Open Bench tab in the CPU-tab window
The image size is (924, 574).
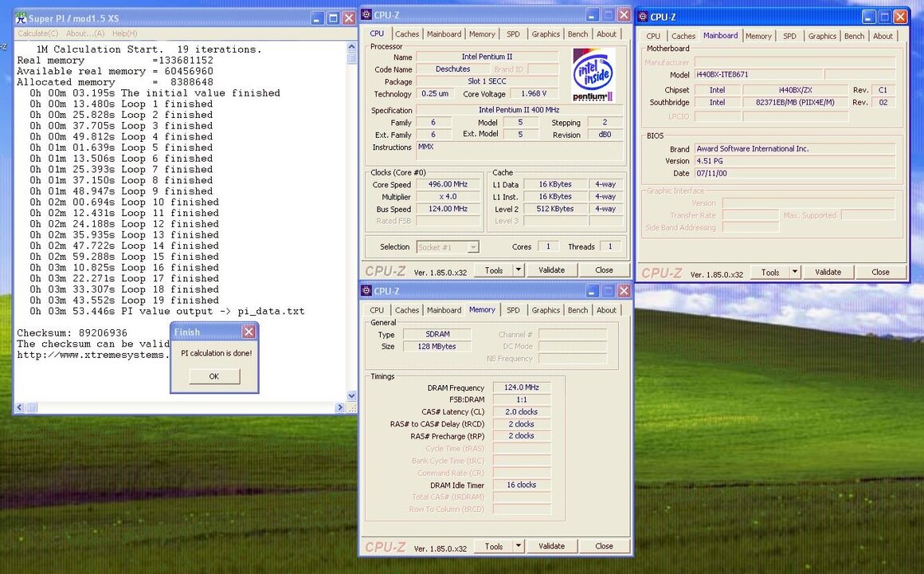tap(577, 34)
